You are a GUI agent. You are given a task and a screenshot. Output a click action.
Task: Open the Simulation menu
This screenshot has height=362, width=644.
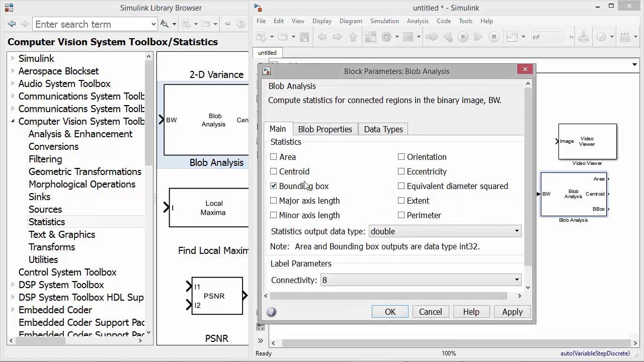click(384, 21)
